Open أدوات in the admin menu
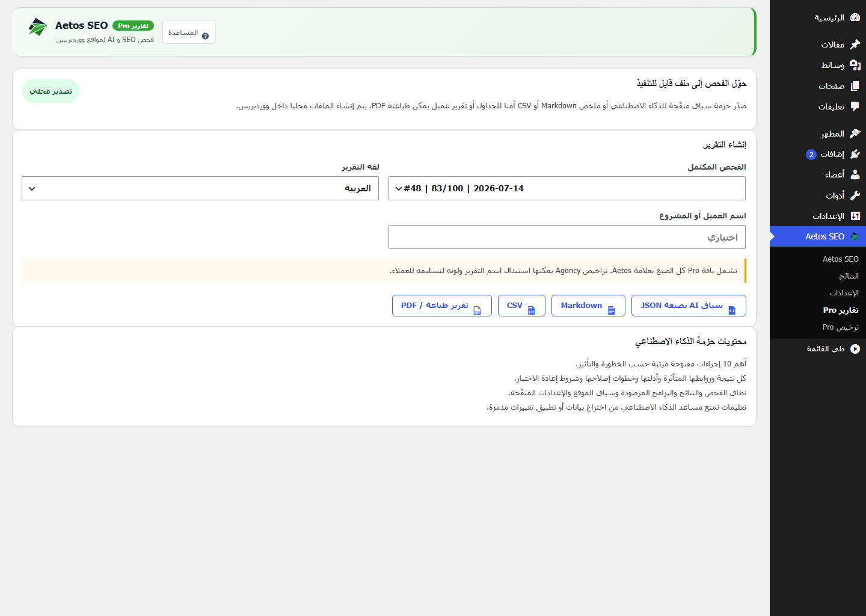Image resolution: width=866 pixels, height=616 pixels. pos(818,196)
